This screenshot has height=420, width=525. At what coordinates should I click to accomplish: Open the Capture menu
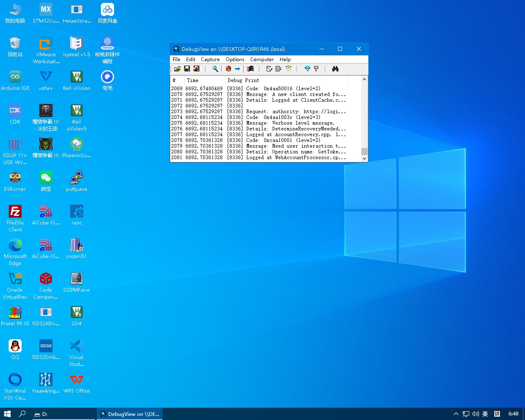(210, 59)
